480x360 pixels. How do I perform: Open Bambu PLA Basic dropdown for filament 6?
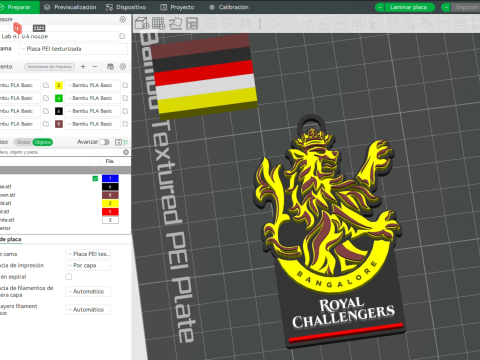point(92,111)
